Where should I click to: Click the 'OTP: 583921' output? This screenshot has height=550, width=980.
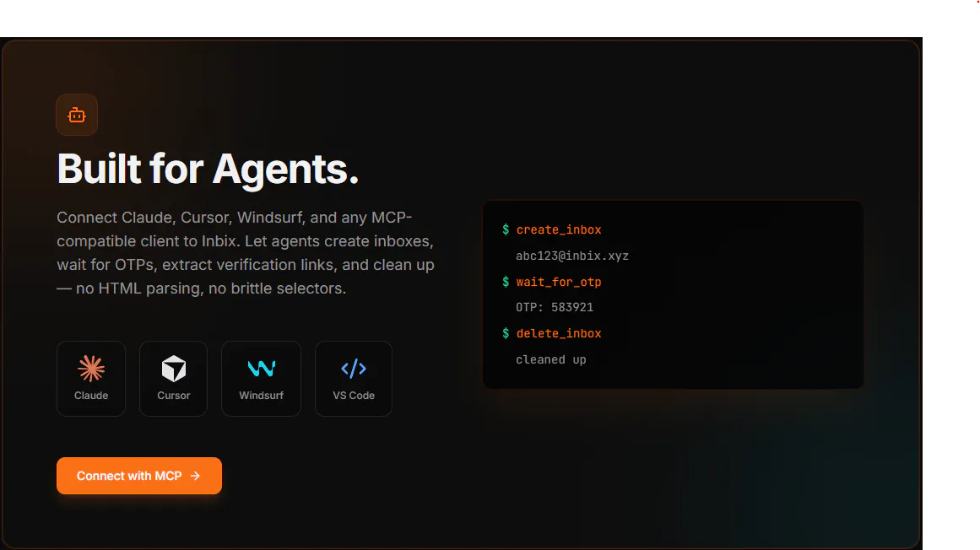555,308
